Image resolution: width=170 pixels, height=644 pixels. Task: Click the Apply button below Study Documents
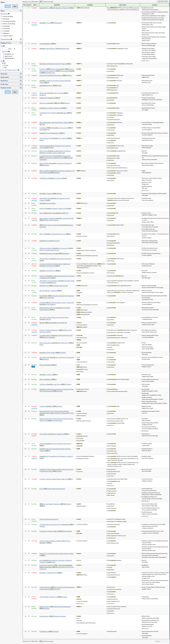click(x=8, y=92)
